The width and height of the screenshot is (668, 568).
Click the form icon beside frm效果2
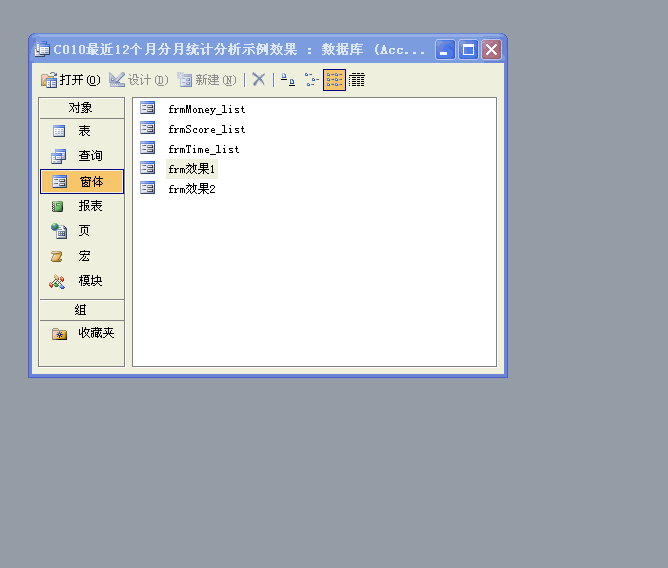pyautogui.click(x=147, y=188)
